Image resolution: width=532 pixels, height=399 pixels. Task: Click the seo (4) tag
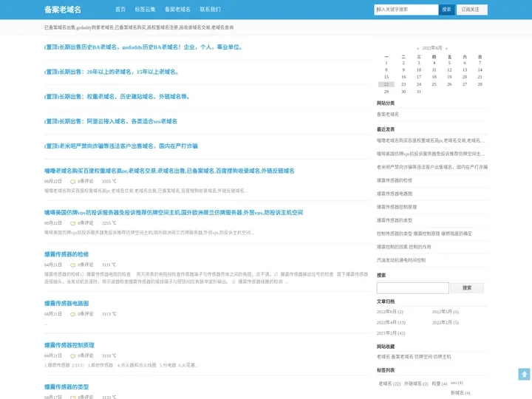coord(457,383)
